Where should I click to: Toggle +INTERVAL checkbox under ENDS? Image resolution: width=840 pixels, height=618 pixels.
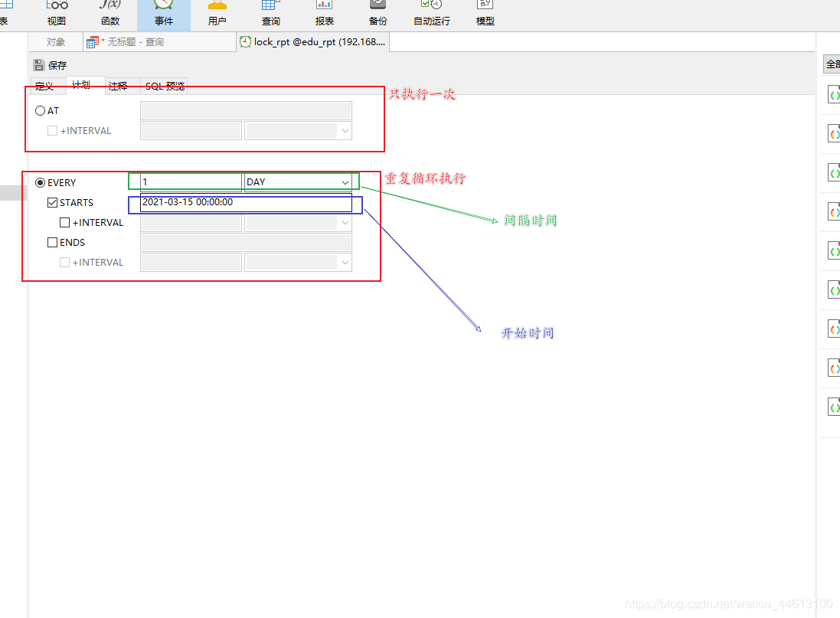(65, 262)
